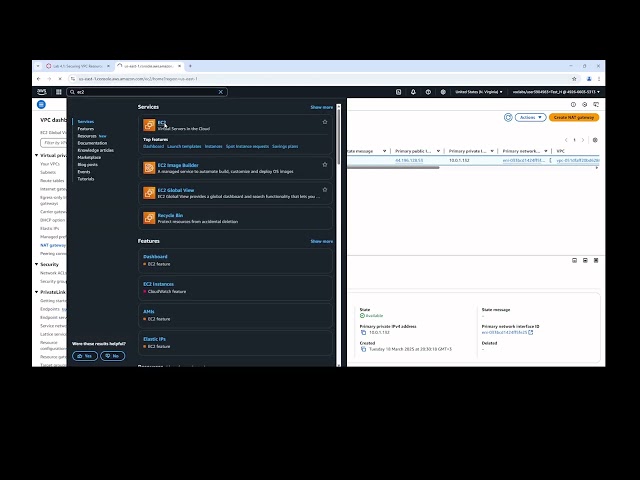Sort by Primary network interface column arrow
The width and height of the screenshot is (640, 480).
[x=546, y=151]
